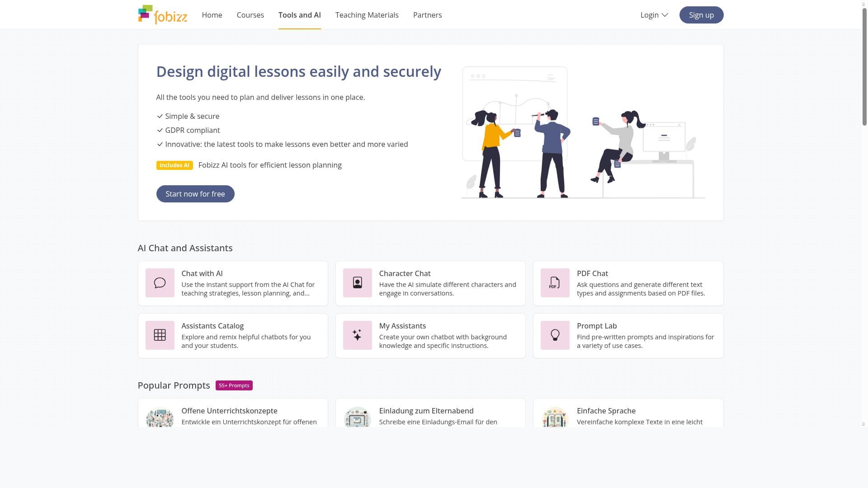Viewport: 868px width, 488px height.
Task: Click the page vertical scrollbar
Action: 864,68
